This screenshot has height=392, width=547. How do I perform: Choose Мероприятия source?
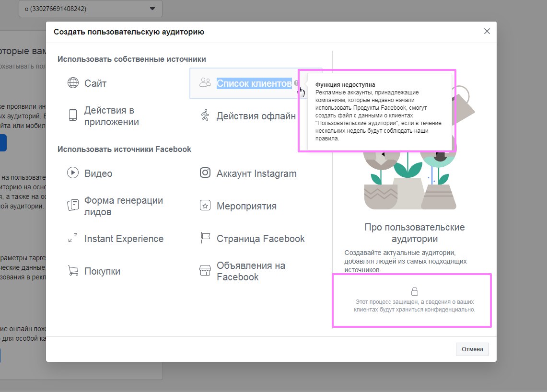point(246,206)
